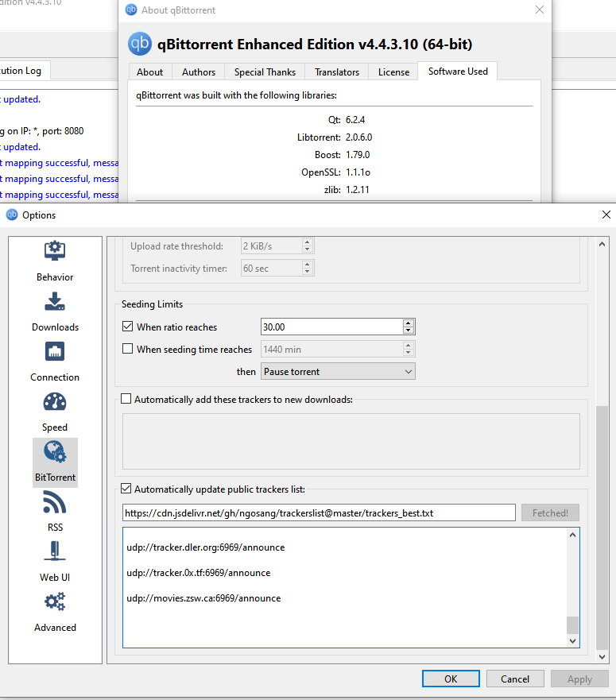Click the Options pane vertical scrollbar thumb
The image size is (616, 700).
(x=602, y=528)
